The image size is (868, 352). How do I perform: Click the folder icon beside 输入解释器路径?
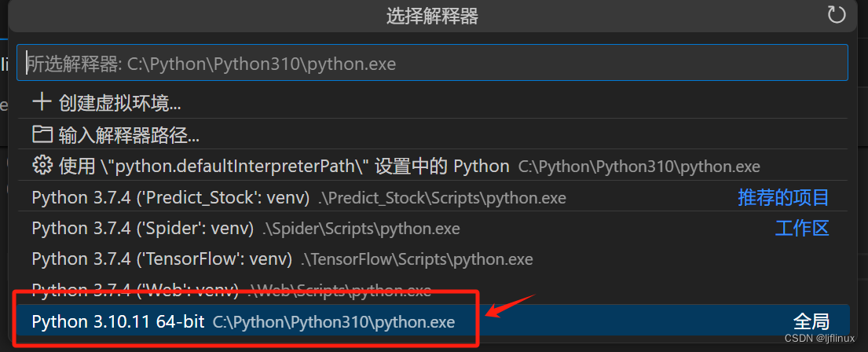[x=42, y=134]
